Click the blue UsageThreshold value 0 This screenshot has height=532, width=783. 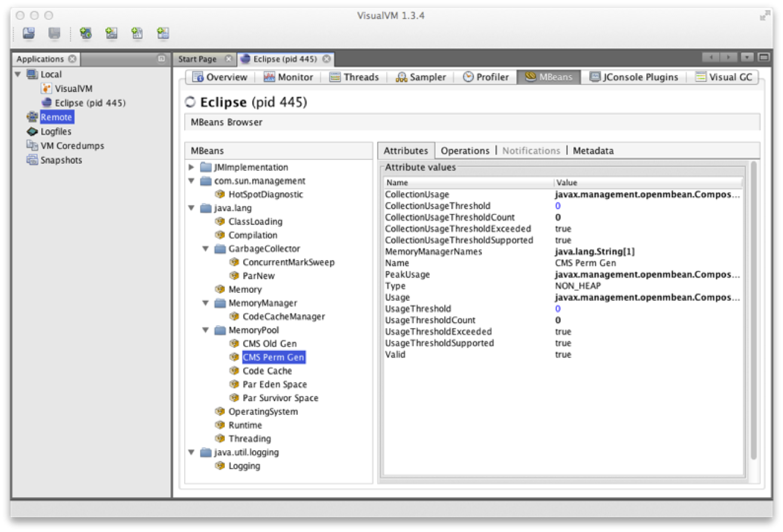coord(558,309)
